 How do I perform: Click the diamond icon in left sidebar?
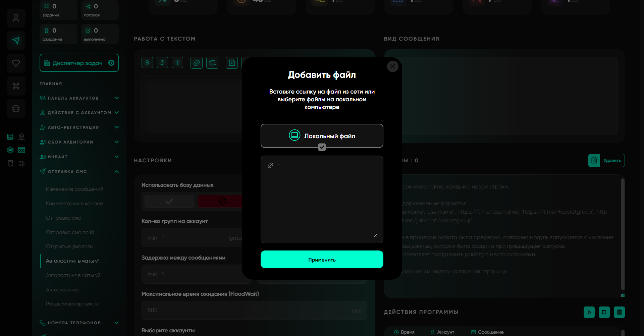[x=16, y=63]
